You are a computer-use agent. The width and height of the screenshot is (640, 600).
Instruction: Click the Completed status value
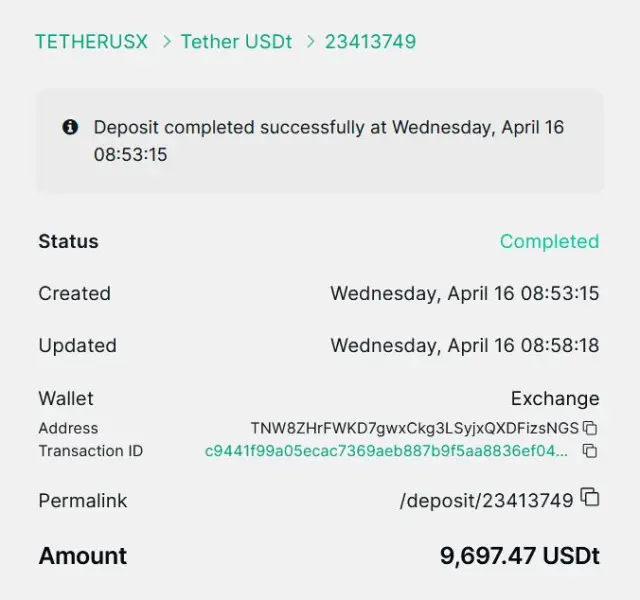pos(549,241)
